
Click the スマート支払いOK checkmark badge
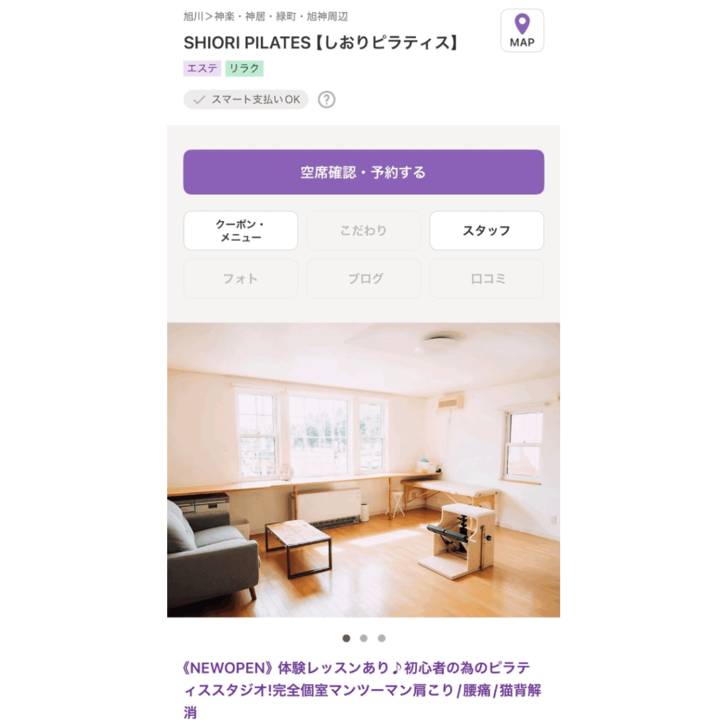coord(246,100)
